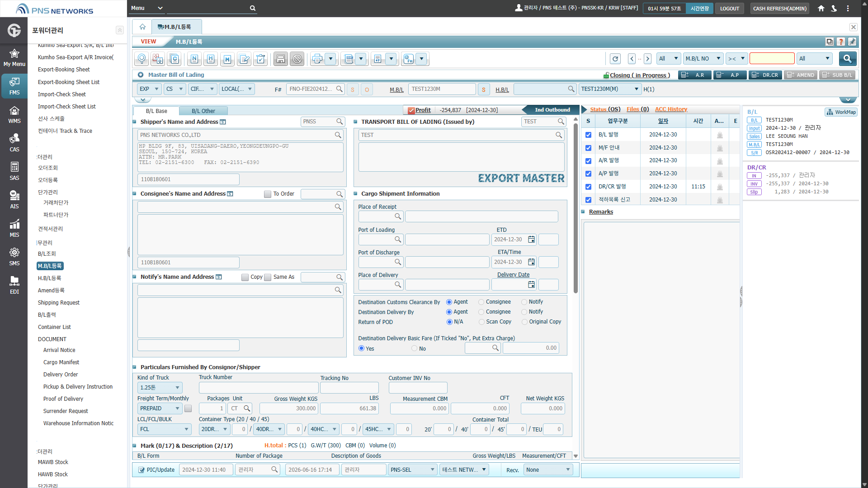Viewport: 868px width, 488px height.
Task: Click the main form vertical scrollbar
Action: coord(576,208)
